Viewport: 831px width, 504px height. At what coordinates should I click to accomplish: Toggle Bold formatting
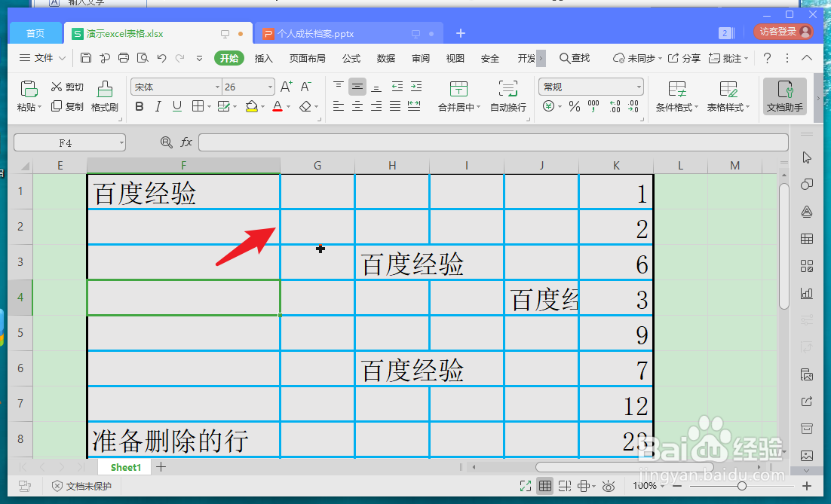(x=140, y=106)
